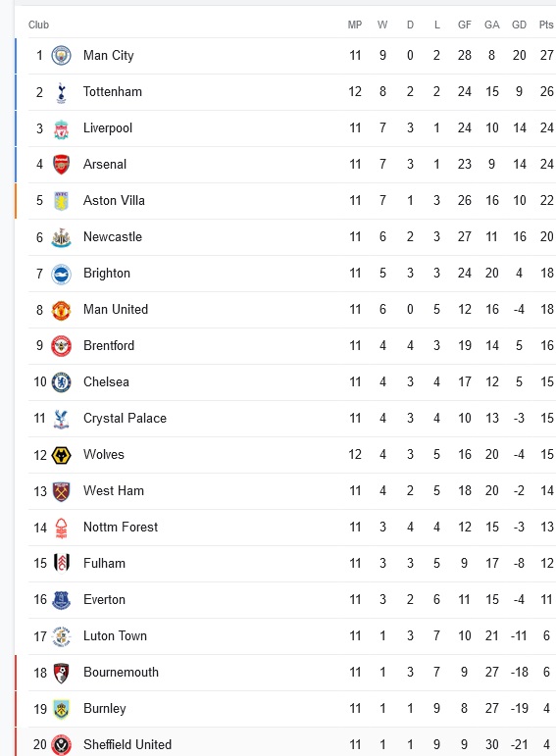Click the Wolves wolf-head logo
556x756 pixels.
click(61, 455)
